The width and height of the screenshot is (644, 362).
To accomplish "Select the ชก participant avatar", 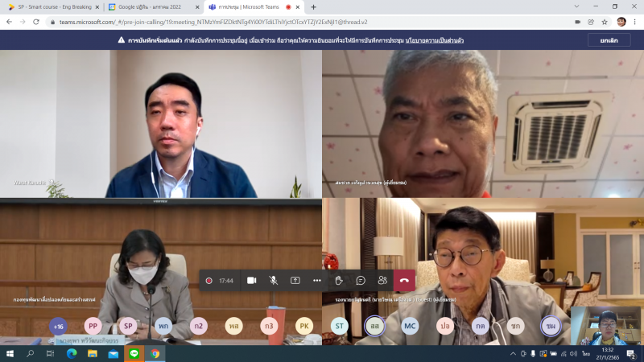I will (x=515, y=326).
